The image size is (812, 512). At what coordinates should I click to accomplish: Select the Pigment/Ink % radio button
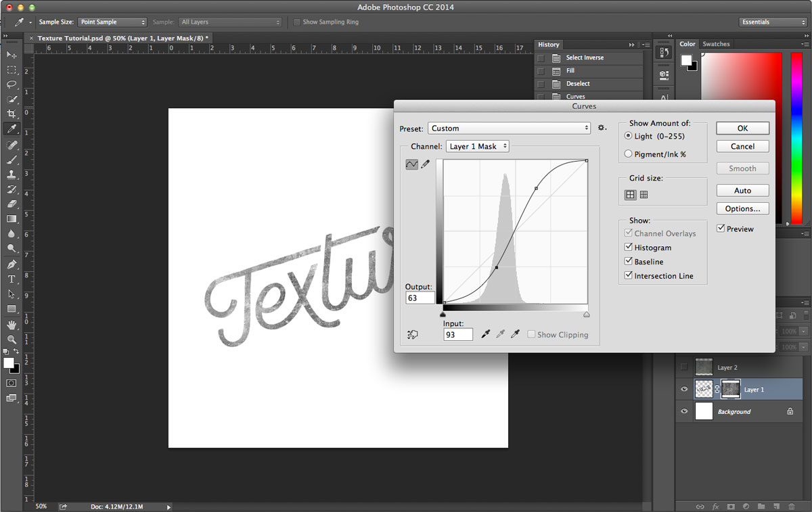coord(628,154)
